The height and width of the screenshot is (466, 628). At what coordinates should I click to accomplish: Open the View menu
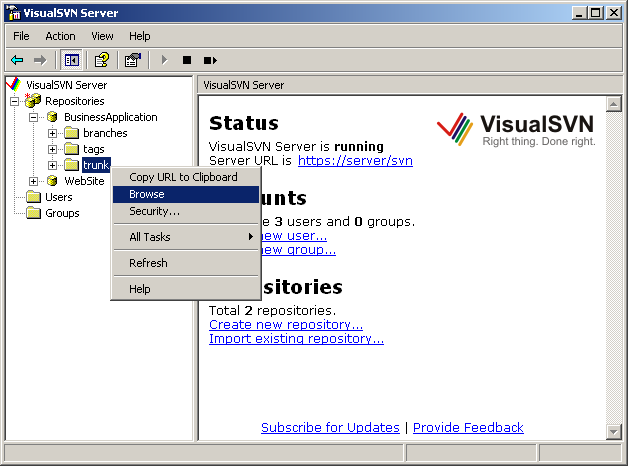pyautogui.click(x=102, y=36)
